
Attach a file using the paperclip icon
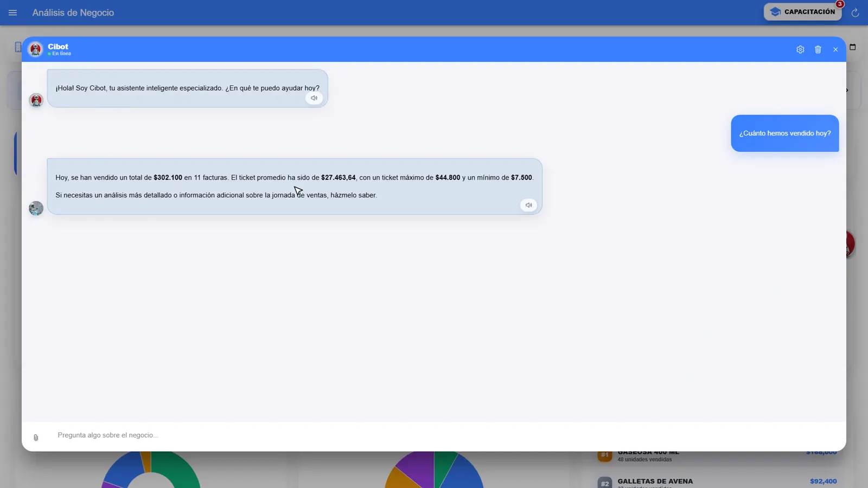tap(36, 437)
